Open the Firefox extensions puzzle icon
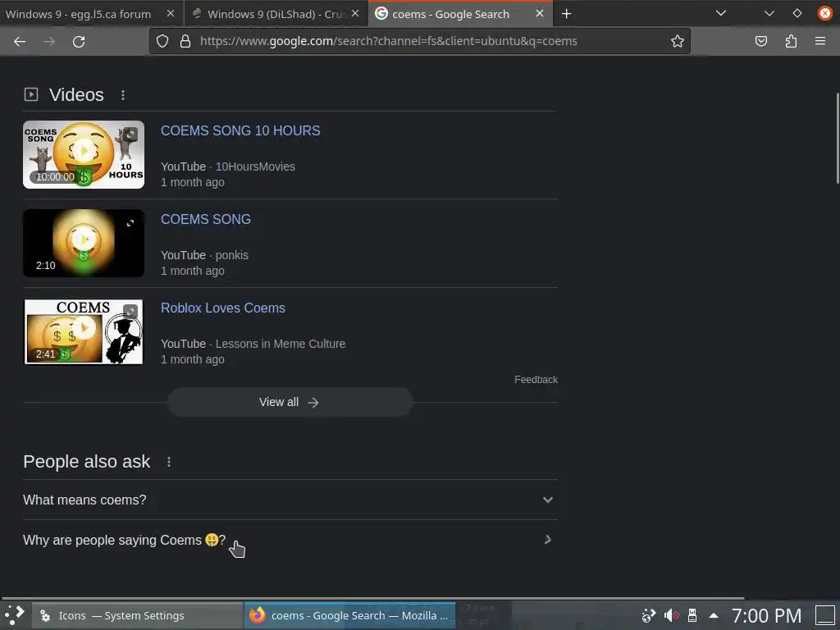This screenshot has height=630, width=840. 792,41
